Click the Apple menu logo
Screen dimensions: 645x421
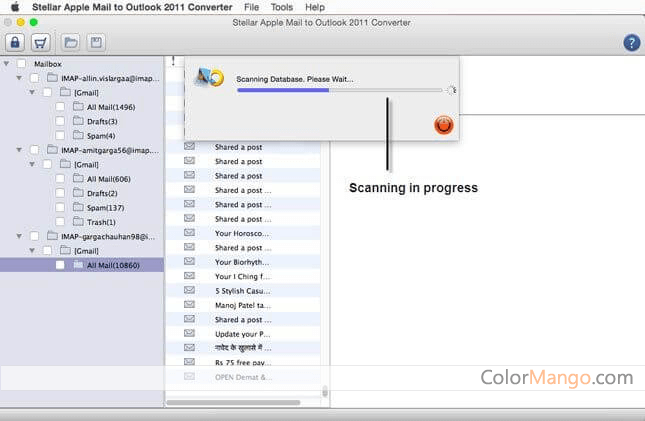14,7
